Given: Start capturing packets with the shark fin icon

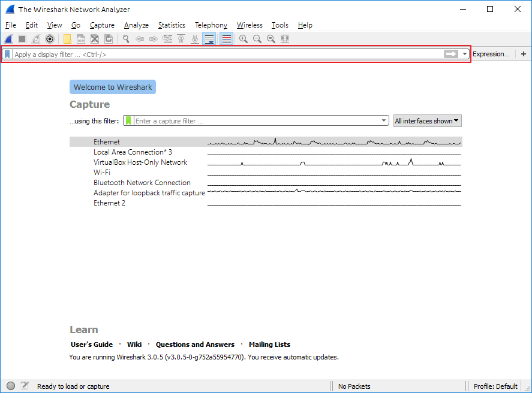Looking at the screenshot, I should (9, 39).
